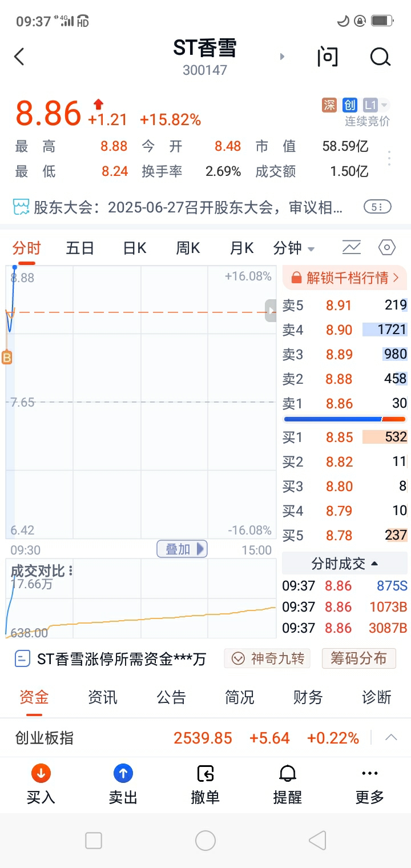Tap the orange 买入 buy button
This screenshot has height=868, width=411.
click(41, 773)
